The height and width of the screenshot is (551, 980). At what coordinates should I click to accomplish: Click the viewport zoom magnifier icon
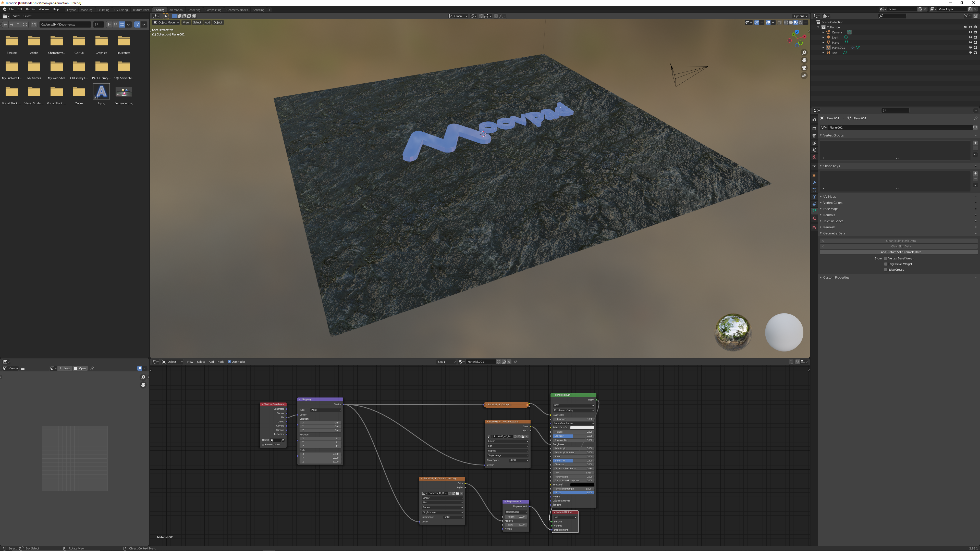click(804, 53)
